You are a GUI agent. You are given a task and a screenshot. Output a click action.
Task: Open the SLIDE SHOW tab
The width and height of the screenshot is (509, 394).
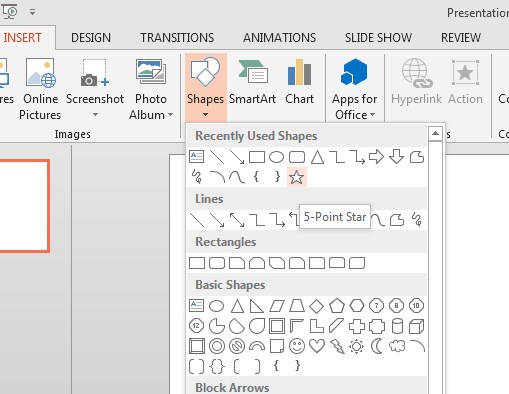[378, 37]
